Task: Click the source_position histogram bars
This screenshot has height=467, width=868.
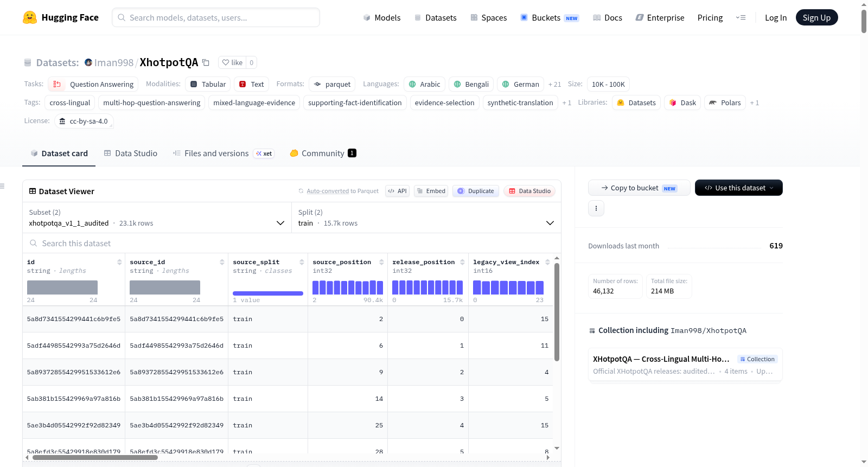Action: (x=348, y=287)
